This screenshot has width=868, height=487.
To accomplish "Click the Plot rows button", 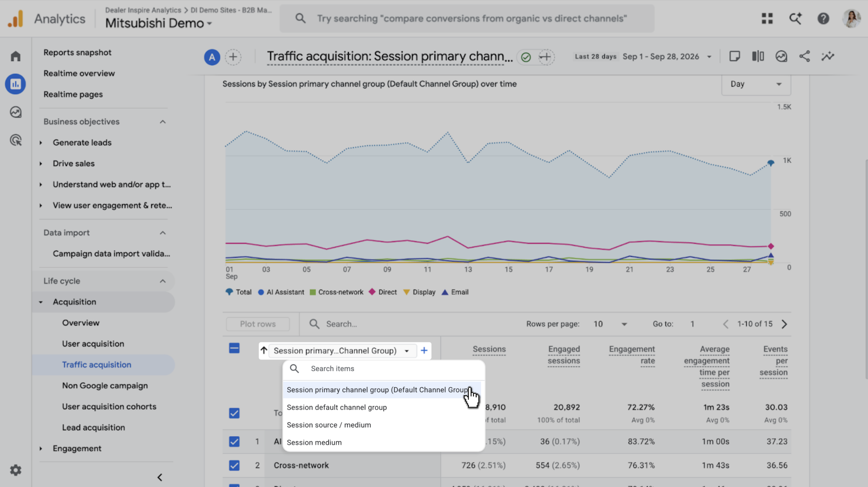I will click(258, 324).
